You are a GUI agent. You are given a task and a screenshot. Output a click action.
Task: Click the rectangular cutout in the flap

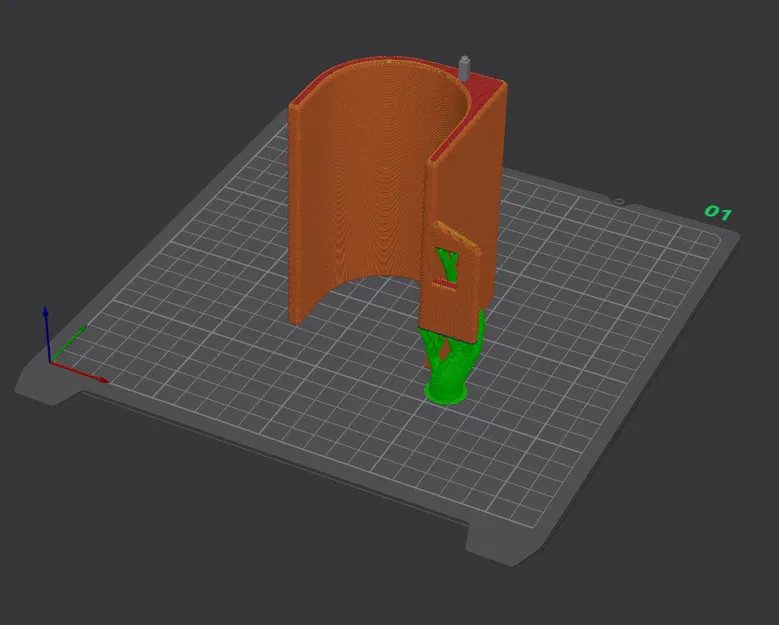point(446,265)
